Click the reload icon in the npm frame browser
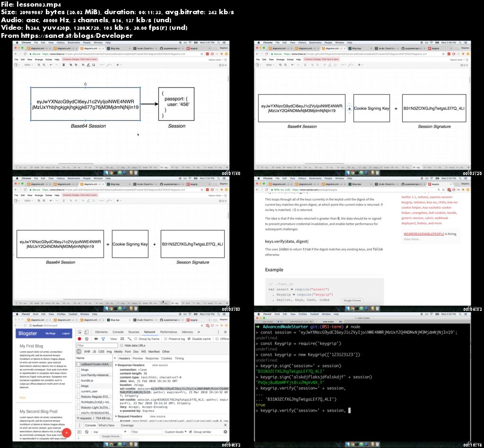The image size is (484, 448). (x=267, y=189)
